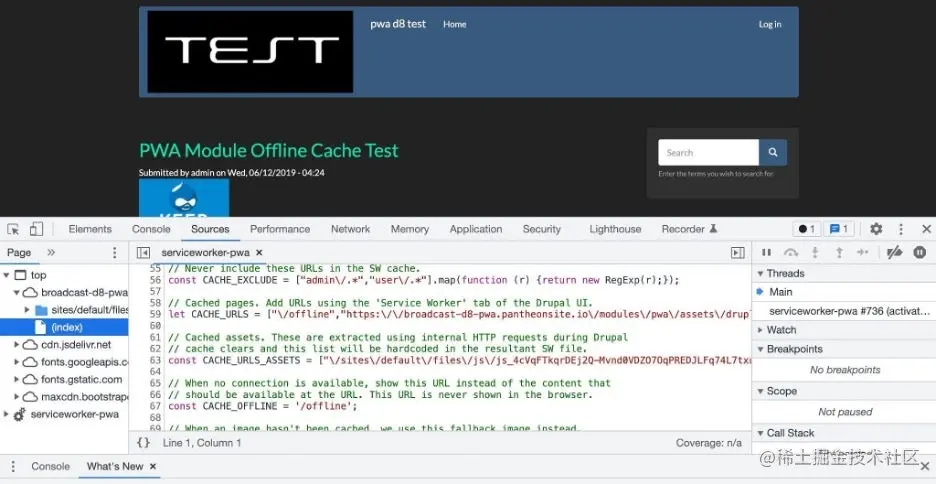
Task: Open the Page pane three-dot menu
Action: pos(115,253)
